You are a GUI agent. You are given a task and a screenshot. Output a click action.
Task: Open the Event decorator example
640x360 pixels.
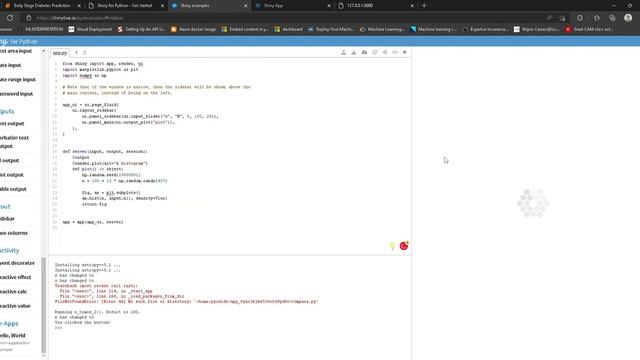(18, 263)
